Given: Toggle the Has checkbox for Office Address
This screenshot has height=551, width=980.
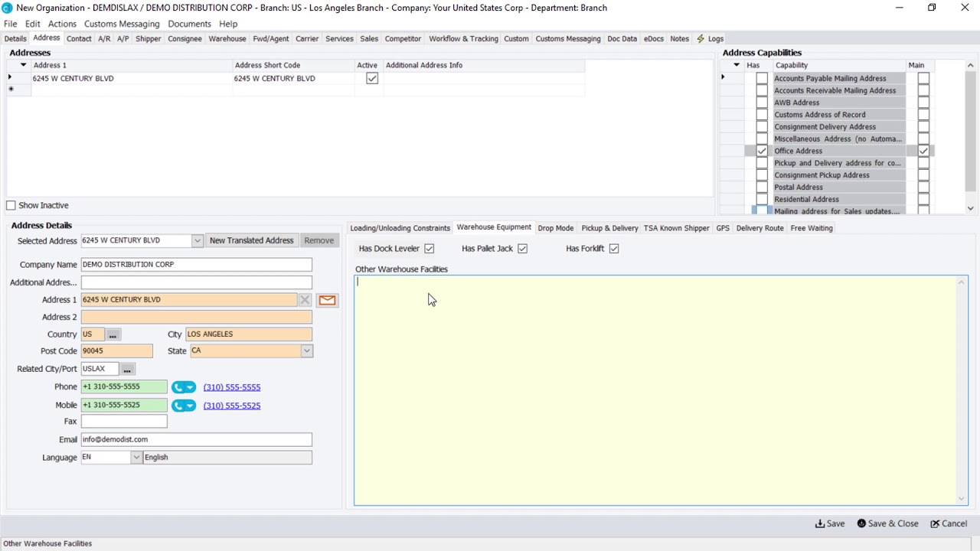Looking at the screenshot, I should click(762, 151).
